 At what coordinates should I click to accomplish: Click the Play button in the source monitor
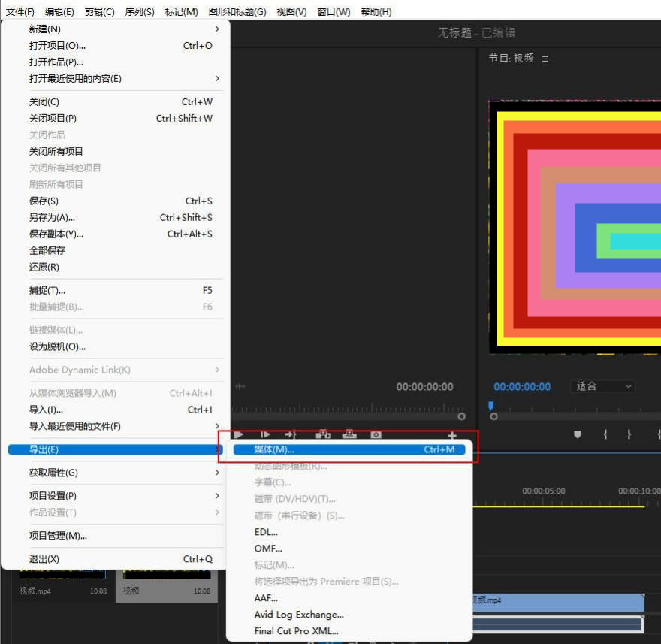pos(239,434)
